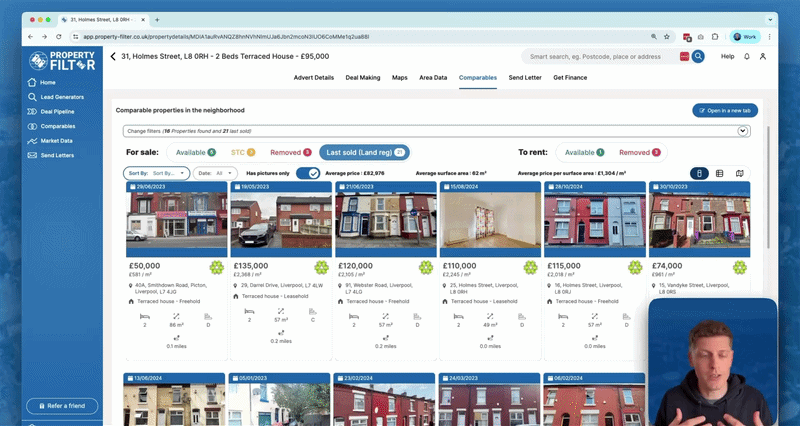
Task: Reload the page in the browser
Action: pos(59,37)
